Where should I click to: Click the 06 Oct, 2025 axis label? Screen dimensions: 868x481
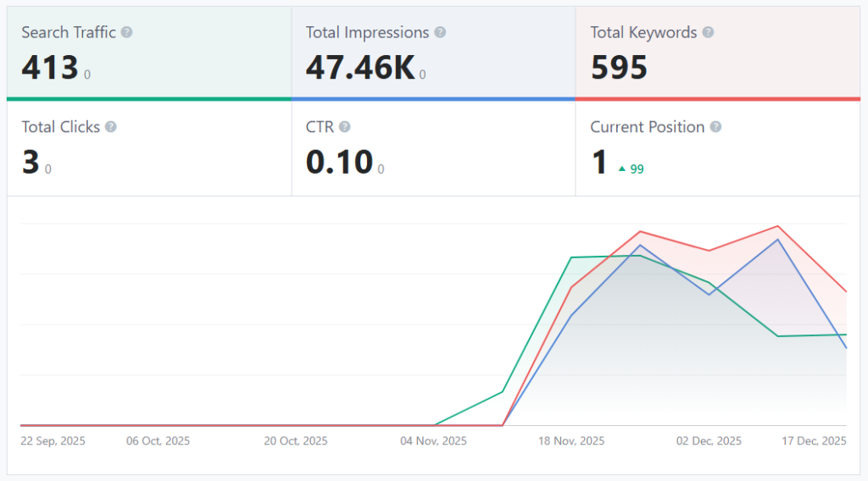click(x=159, y=440)
